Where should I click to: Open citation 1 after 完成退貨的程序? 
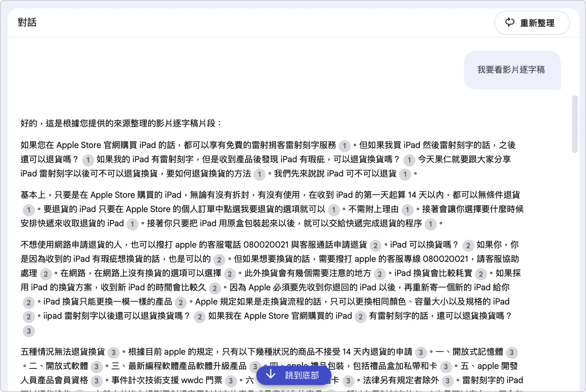(x=430, y=224)
